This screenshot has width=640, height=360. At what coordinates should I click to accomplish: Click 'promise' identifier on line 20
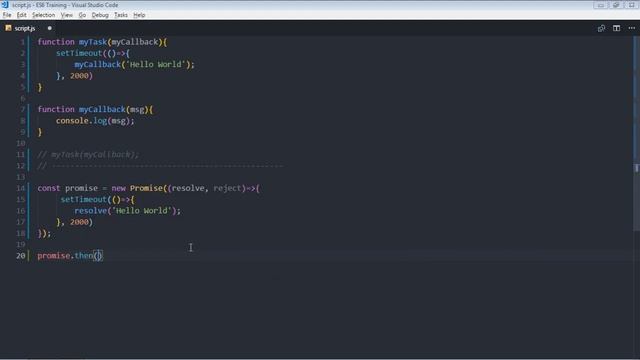tap(53, 256)
